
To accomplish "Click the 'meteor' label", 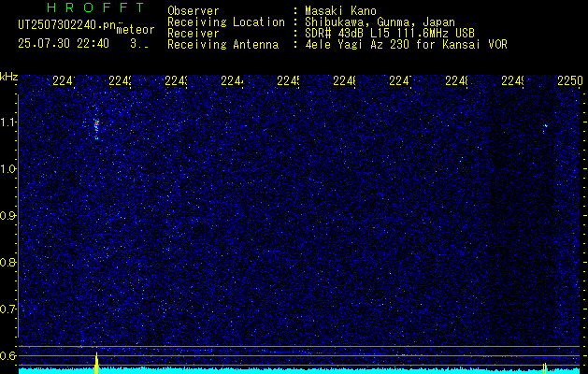I will 136,30.
